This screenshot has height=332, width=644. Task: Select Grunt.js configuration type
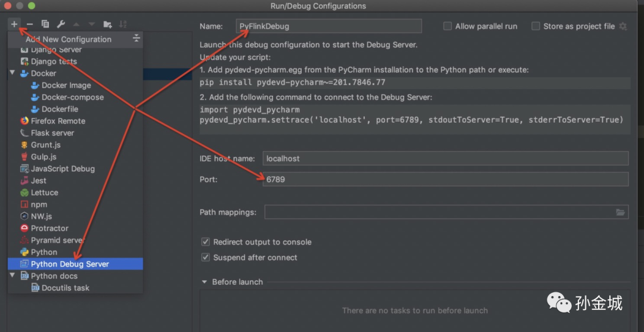(75, 145)
